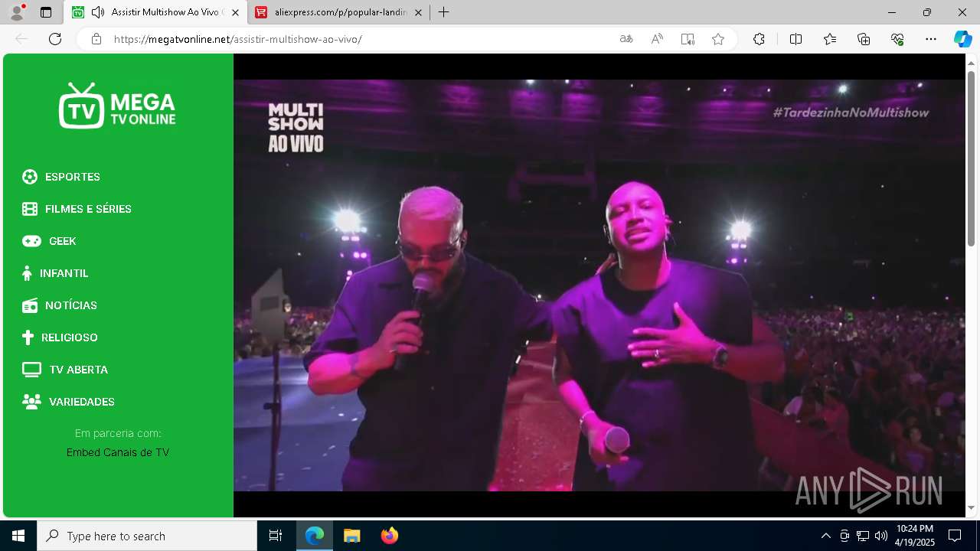Open the Copilot sidebar
This screenshot has width=980, height=551.
click(962, 39)
